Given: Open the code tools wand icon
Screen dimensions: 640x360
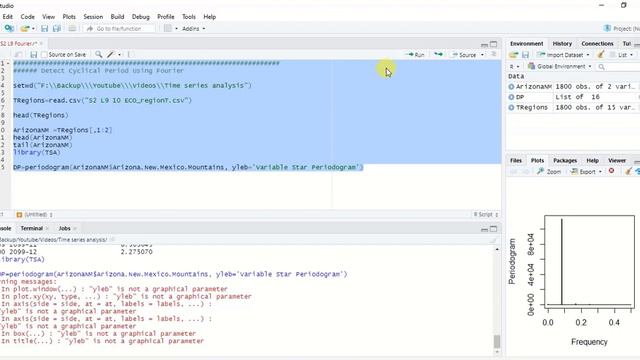Looking at the screenshot, I should point(111,54).
